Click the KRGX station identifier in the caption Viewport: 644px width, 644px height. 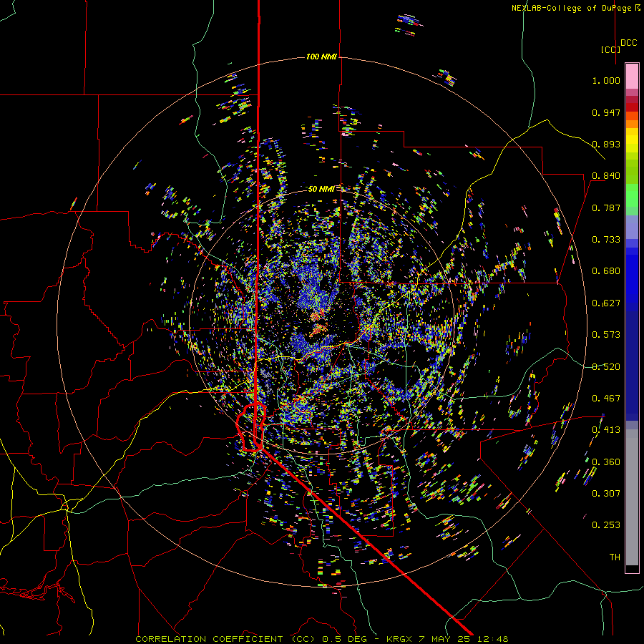(399, 639)
